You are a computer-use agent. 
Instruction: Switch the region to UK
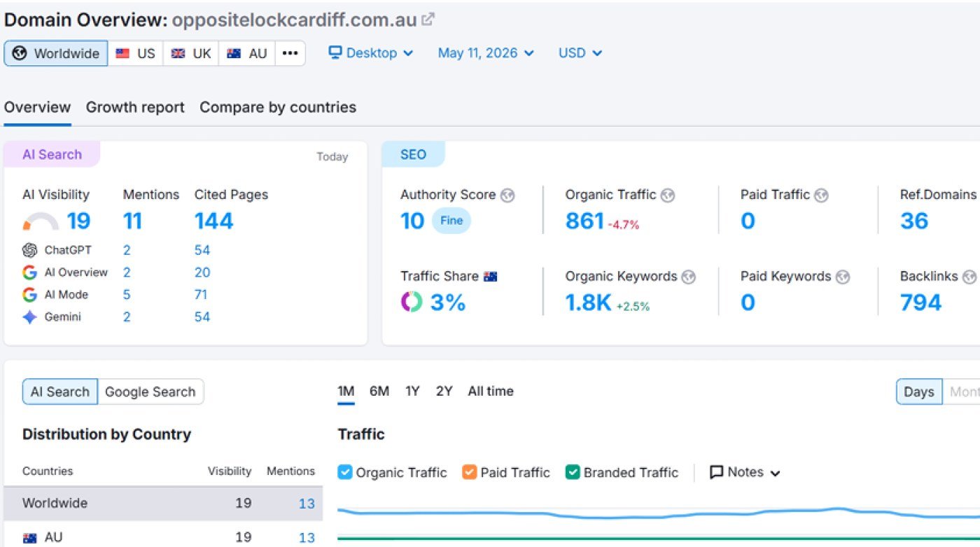pos(191,53)
